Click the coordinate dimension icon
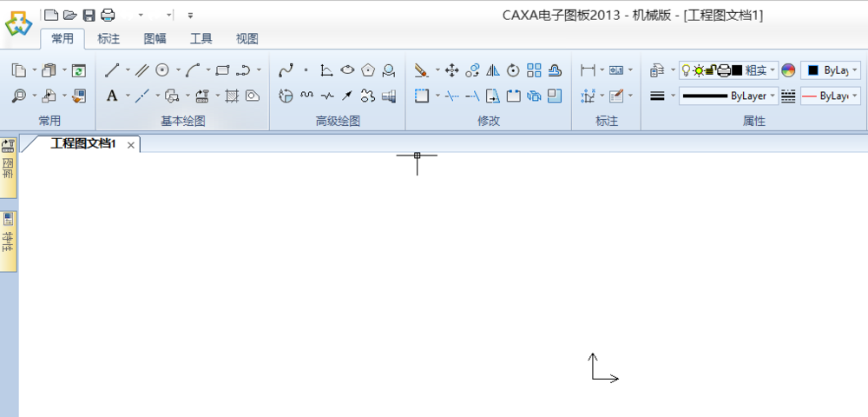This screenshot has height=417, width=868. (588, 96)
